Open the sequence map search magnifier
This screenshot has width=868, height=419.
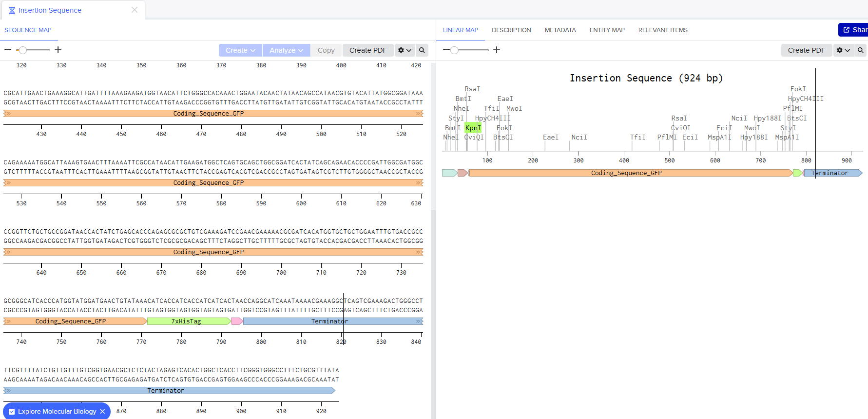tap(422, 50)
